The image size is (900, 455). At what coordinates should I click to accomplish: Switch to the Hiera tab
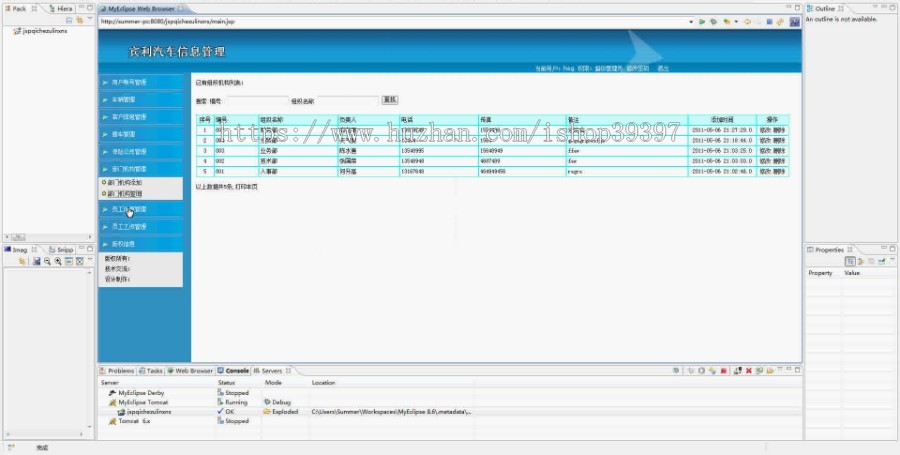click(61, 9)
